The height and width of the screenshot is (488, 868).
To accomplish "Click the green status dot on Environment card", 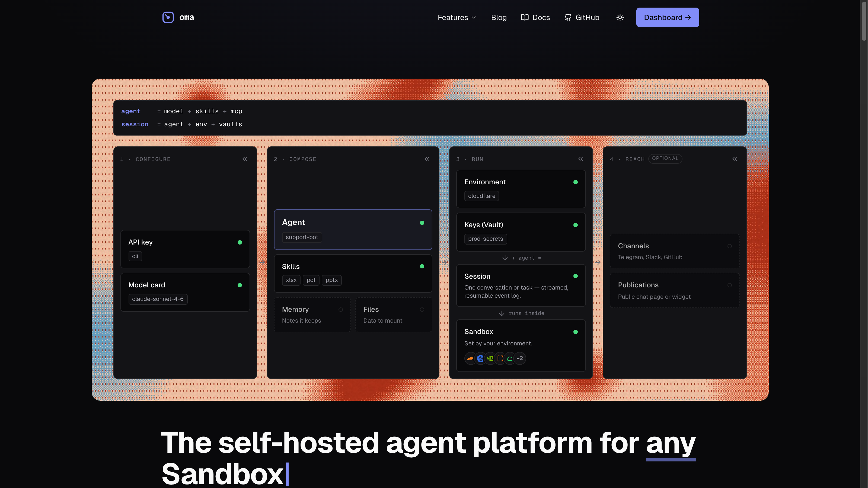I will tap(576, 182).
